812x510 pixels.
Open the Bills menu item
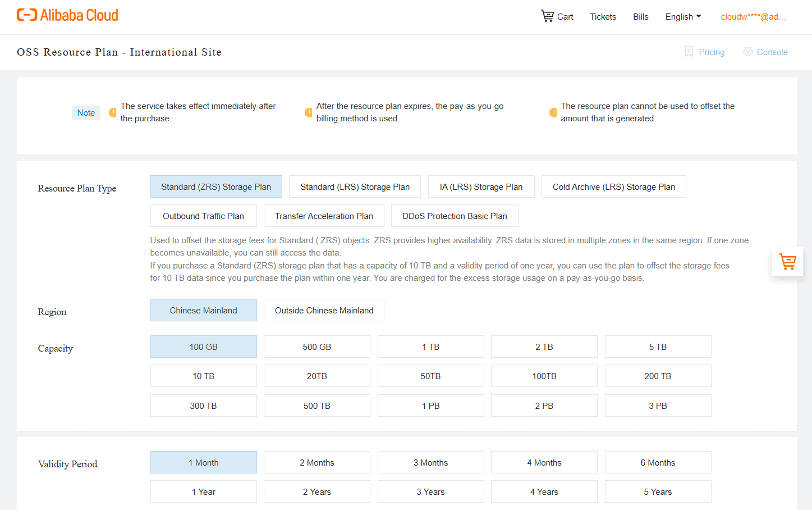(640, 17)
